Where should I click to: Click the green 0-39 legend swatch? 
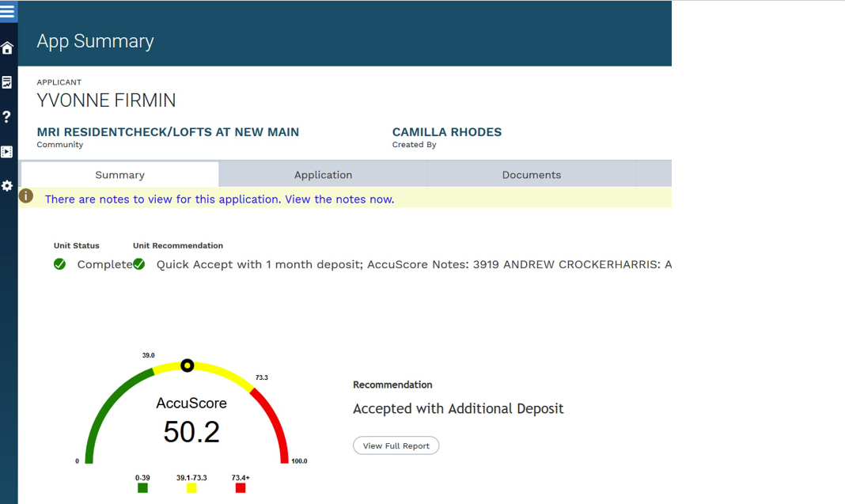[x=142, y=487]
